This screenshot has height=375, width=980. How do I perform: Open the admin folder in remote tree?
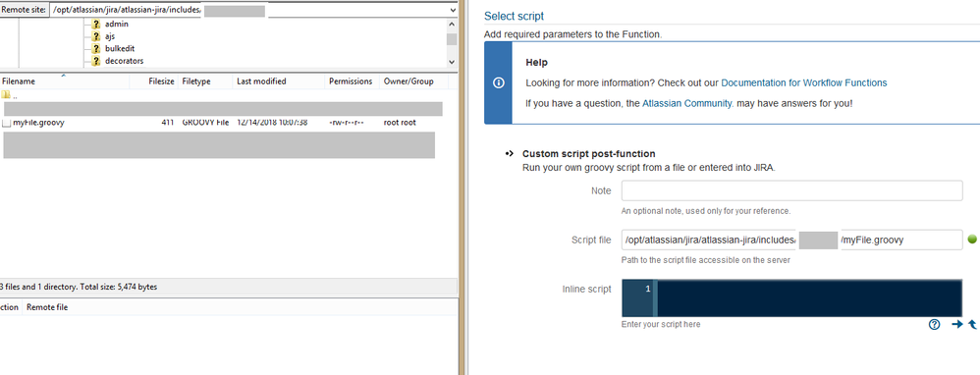[x=116, y=24]
